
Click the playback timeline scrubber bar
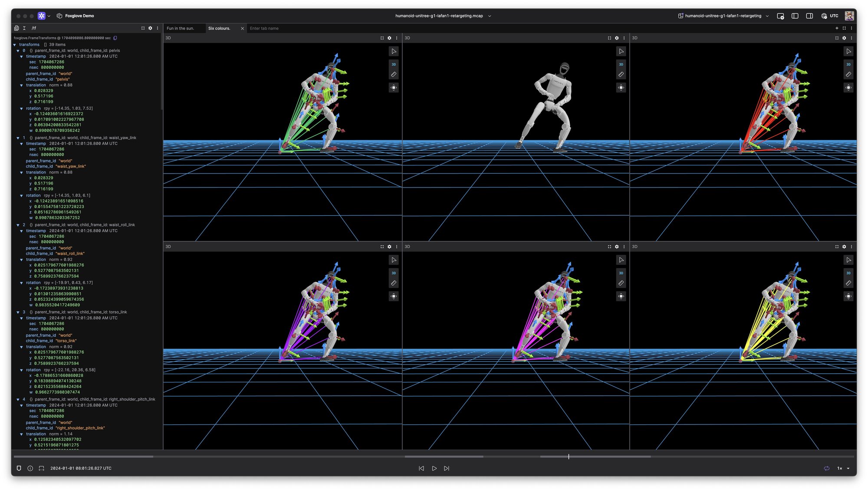coord(434,457)
